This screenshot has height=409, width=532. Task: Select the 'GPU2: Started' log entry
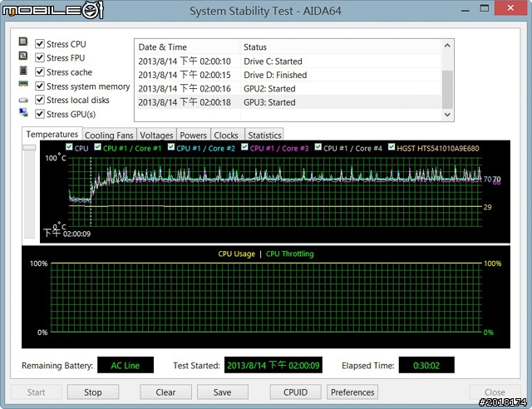click(288, 89)
